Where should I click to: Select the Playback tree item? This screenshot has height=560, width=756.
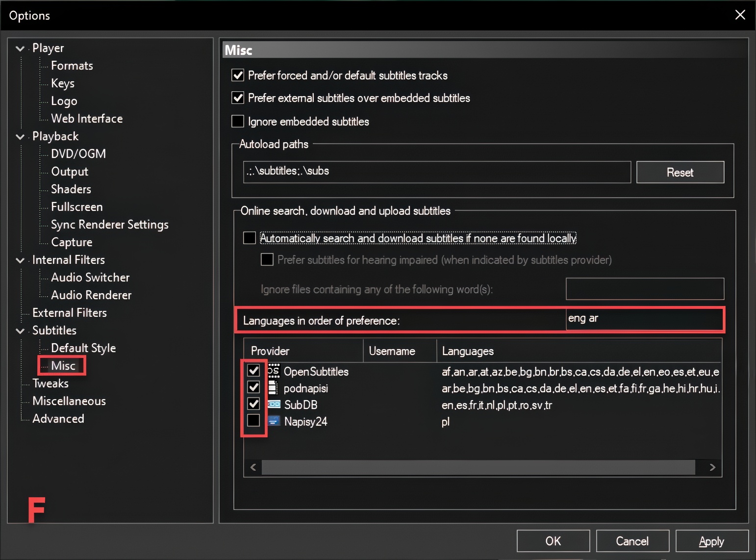(55, 136)
